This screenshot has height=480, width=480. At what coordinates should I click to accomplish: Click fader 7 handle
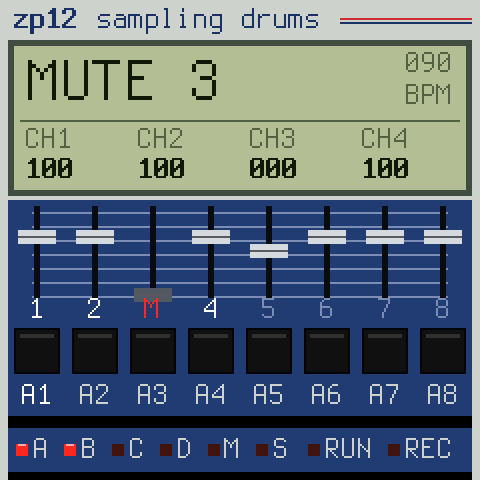click(385, 237)
